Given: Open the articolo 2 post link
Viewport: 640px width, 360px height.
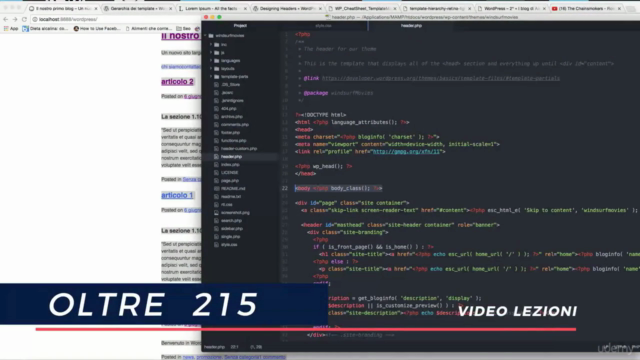Looking at the screenshot, I should click(x=177, y=82).
